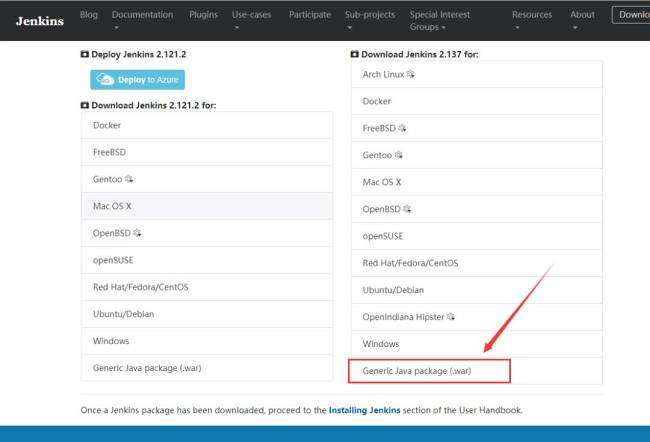Select OpenBSD under Jenkins 2.121.2 downloads
The image size is (650, 442).
(207, 233)
